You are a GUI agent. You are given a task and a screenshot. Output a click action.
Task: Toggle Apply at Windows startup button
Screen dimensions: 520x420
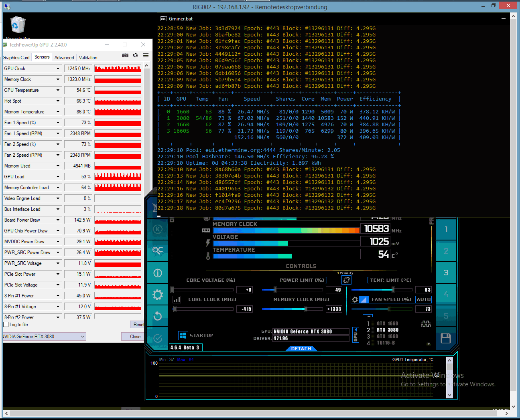(183, 335)
